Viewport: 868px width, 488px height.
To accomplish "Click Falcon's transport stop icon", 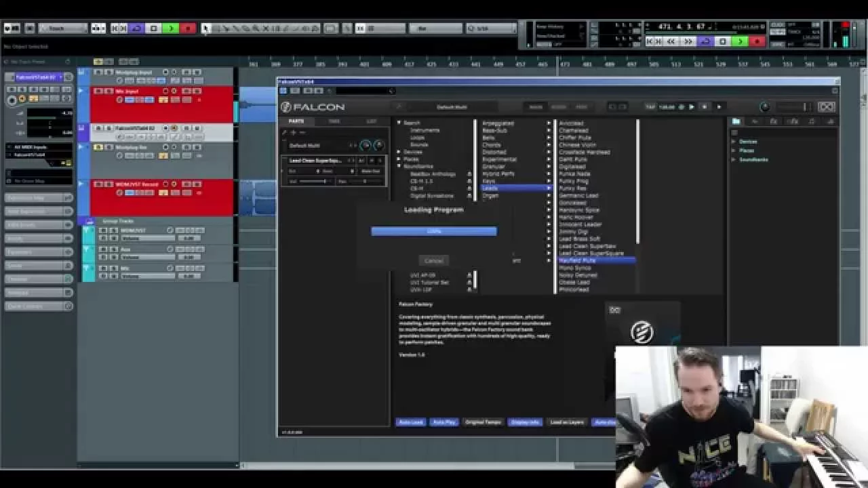I will click(705, 107).
